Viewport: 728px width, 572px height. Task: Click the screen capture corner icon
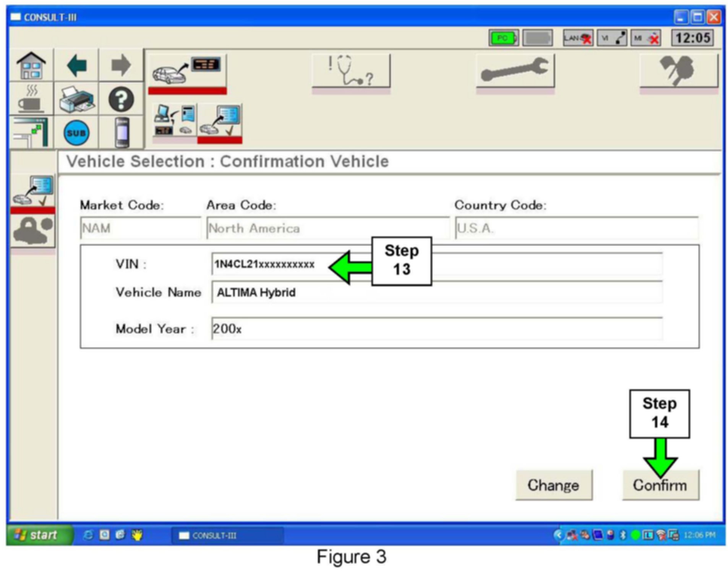click(x=31, y=133)
